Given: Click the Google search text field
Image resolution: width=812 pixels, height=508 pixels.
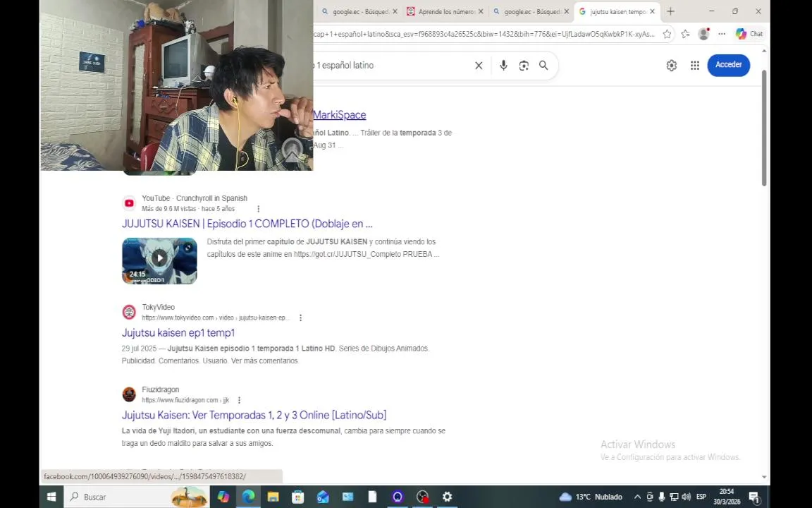Looking at the screenshot, I should 391,66.
